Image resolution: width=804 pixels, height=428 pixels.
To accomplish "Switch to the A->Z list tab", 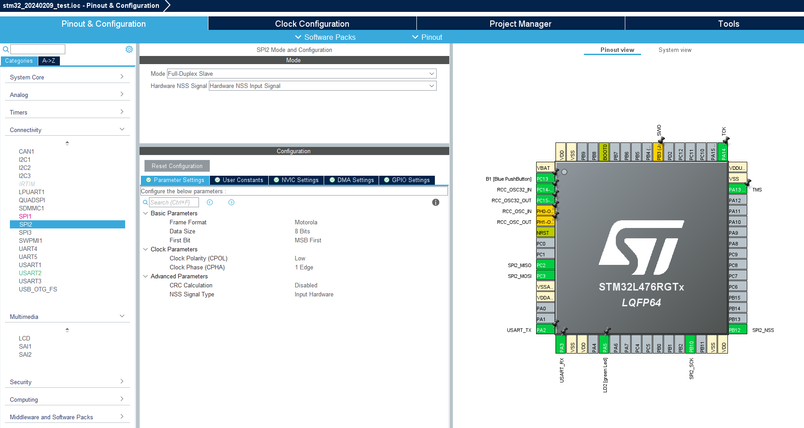I will [x=48, y=60].
